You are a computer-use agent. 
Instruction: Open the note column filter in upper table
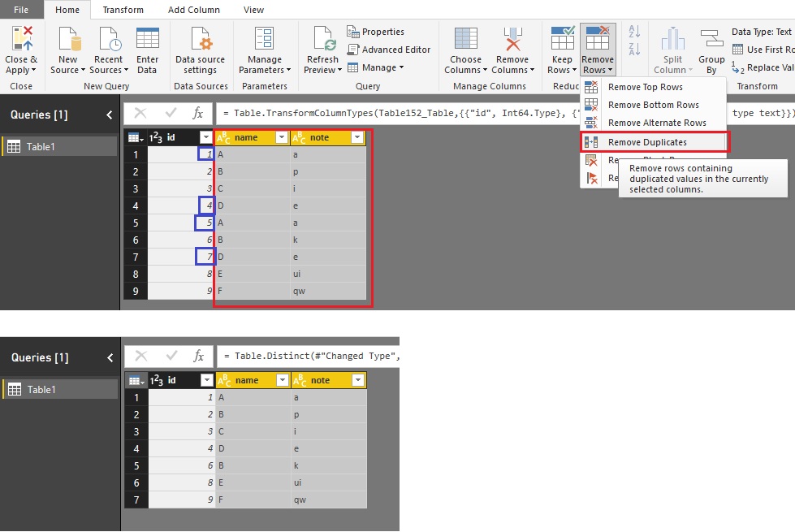(357, 137)
